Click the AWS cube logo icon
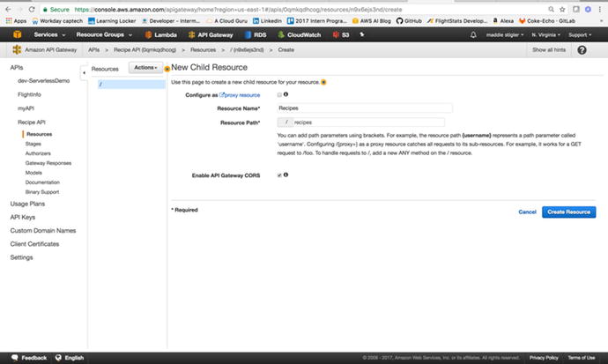This screenshot has height=364, width=608. tap(17, 34)
